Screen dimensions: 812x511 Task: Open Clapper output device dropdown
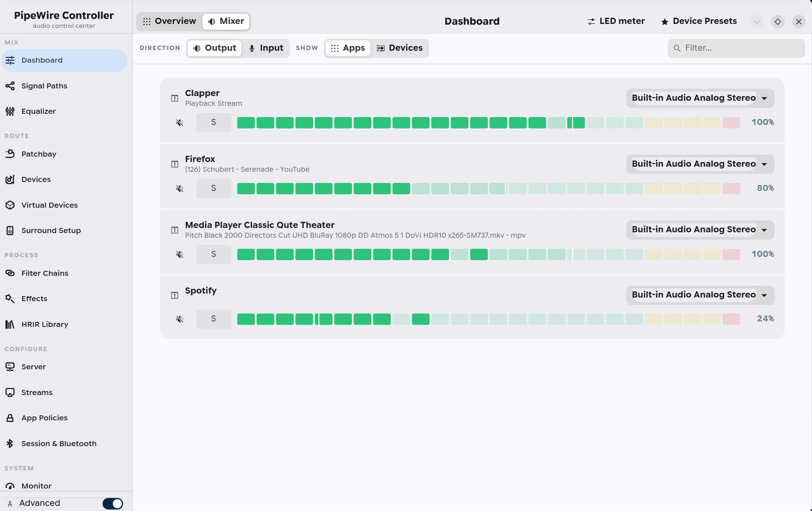700,98
